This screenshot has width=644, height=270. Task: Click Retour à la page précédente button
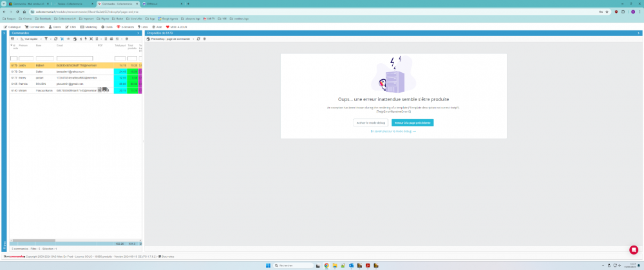[412, 123]
